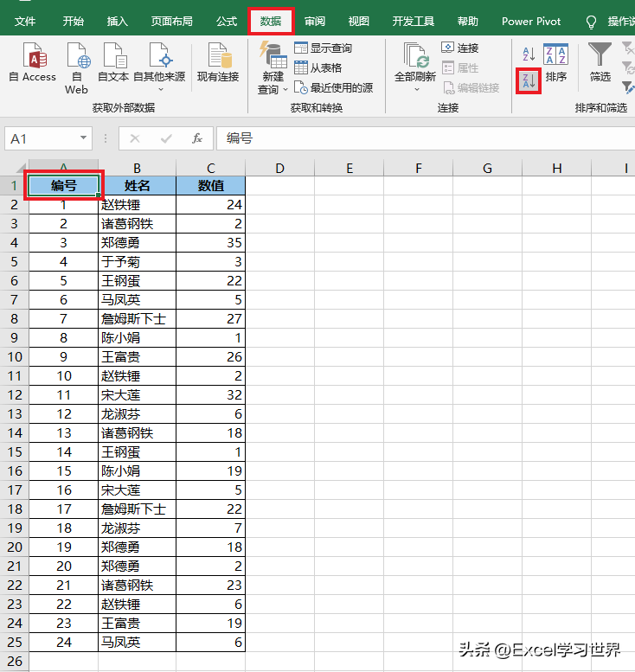Expand From Other Sources (自其他来源) dropdown

pyautogui.click(x=161, y=90)
